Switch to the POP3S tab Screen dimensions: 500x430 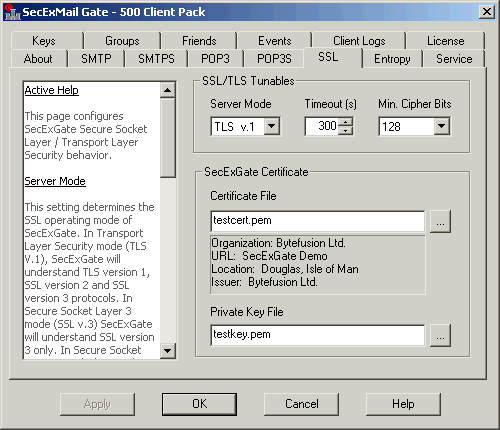pos(274,59)
